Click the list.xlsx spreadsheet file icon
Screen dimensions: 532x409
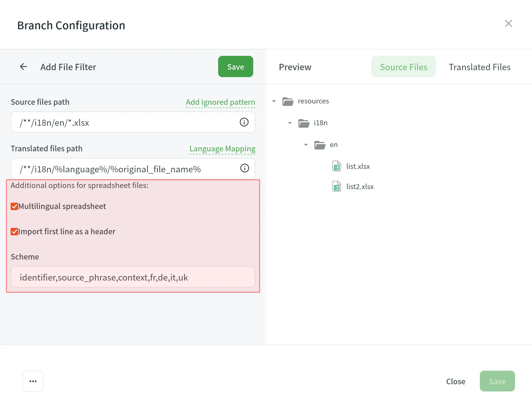(336, 166)
